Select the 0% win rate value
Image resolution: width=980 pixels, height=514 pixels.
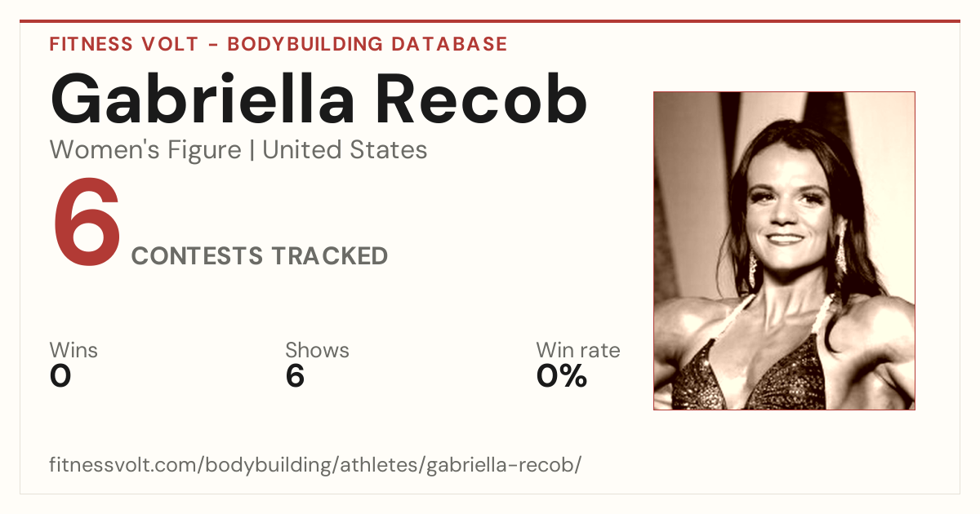coord(562,376)
